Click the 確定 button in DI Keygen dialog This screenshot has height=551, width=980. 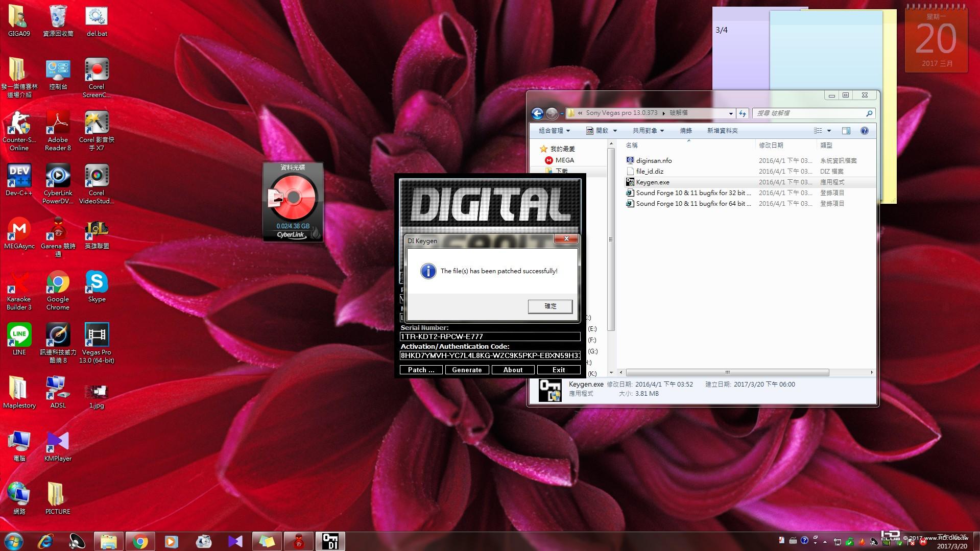(550, 306)
